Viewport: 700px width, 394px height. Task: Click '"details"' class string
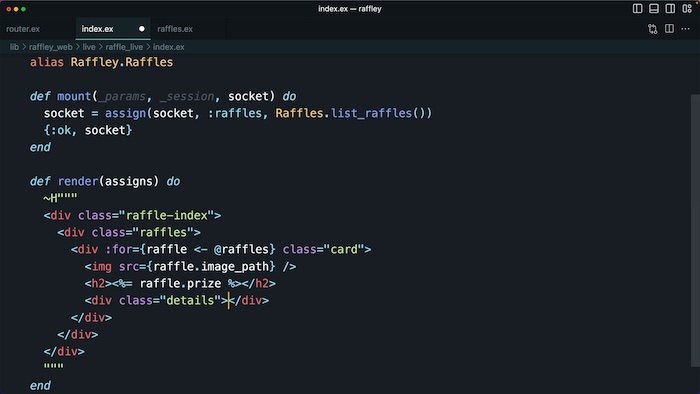click(x=191, y=300)
